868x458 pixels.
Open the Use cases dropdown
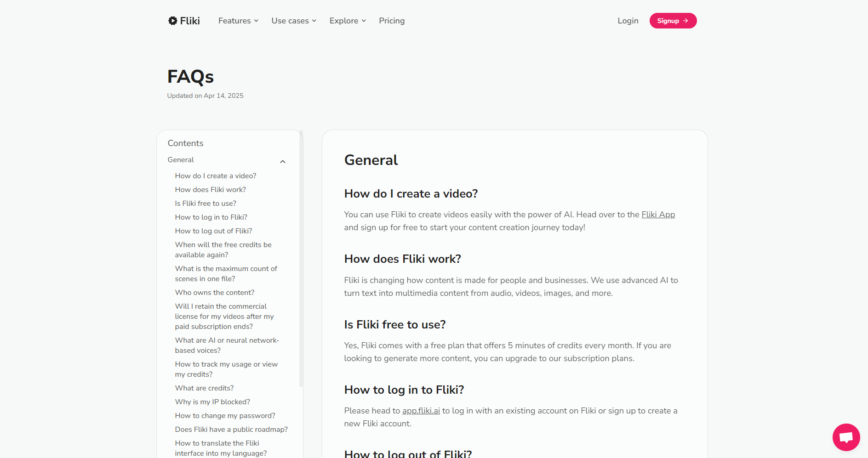pos(294,21)
